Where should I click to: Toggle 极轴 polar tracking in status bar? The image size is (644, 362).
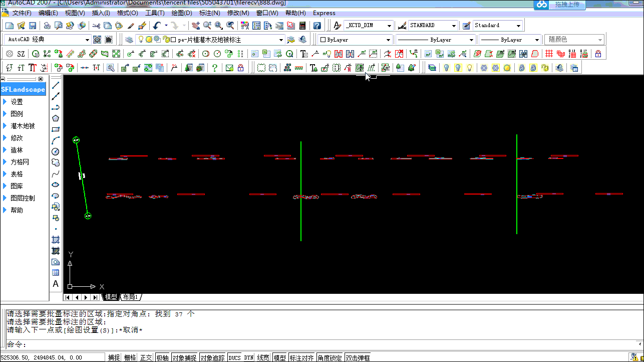tap(162, 357)
